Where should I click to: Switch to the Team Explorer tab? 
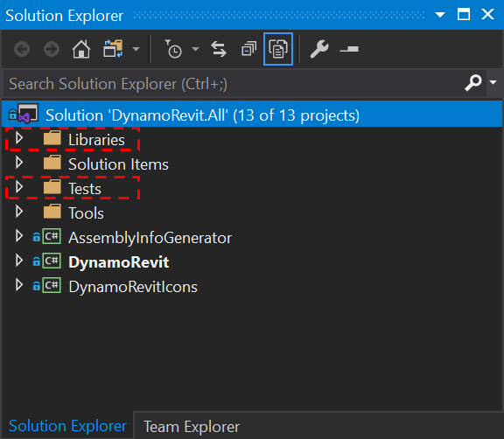[x=192, y=427]
